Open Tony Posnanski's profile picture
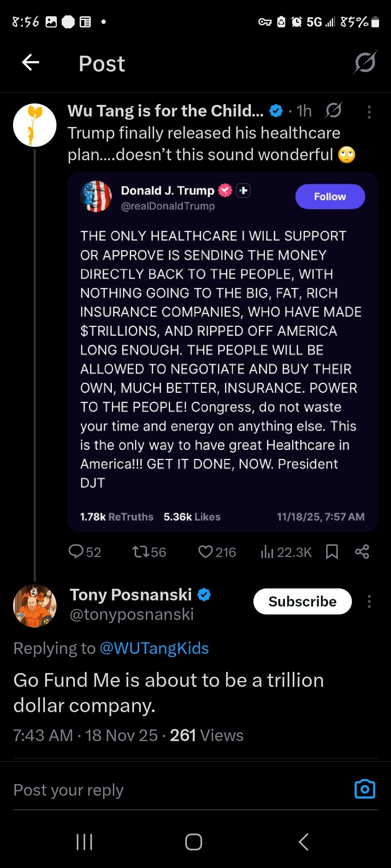This screenshot has width=391, height=868. click(x=35, y=606)
